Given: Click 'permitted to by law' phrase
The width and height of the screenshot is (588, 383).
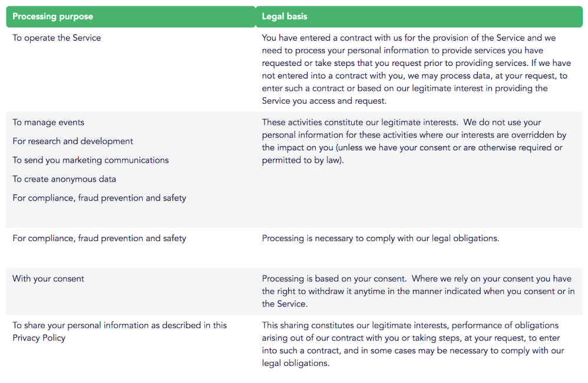Looking at the screenshot, I should (302, 160).
